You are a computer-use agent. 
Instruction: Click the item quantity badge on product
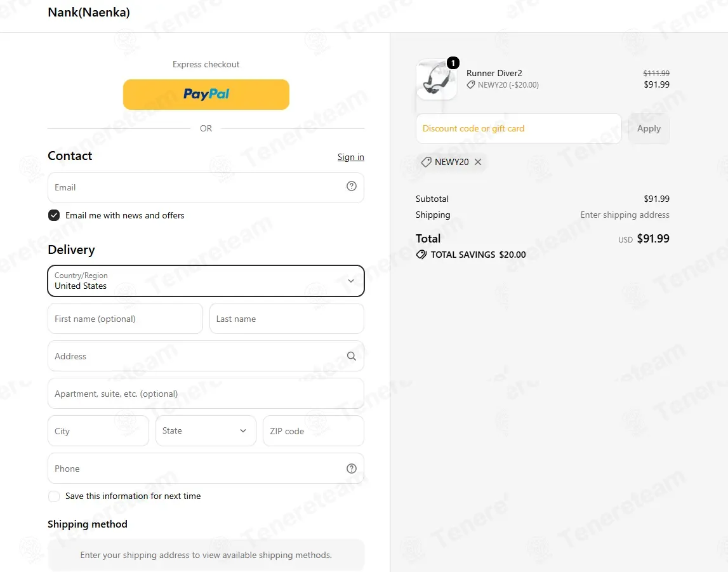[x=453, y=63]
